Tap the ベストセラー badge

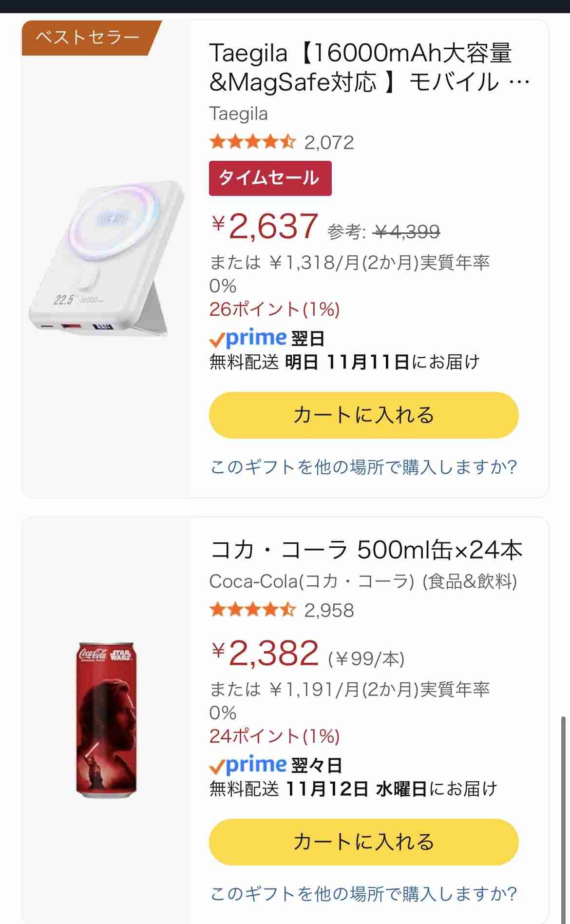(89, 38)
